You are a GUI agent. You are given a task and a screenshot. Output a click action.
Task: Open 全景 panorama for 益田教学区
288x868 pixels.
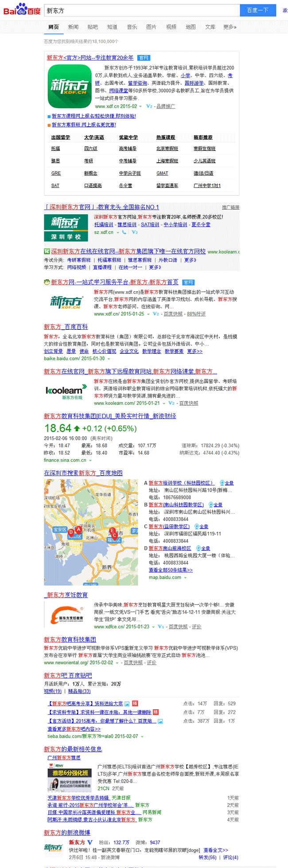[x=202, y=526]
